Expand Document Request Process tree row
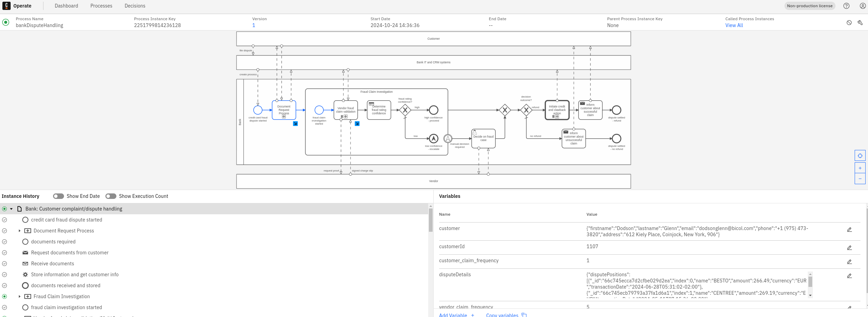 (20, 231)
